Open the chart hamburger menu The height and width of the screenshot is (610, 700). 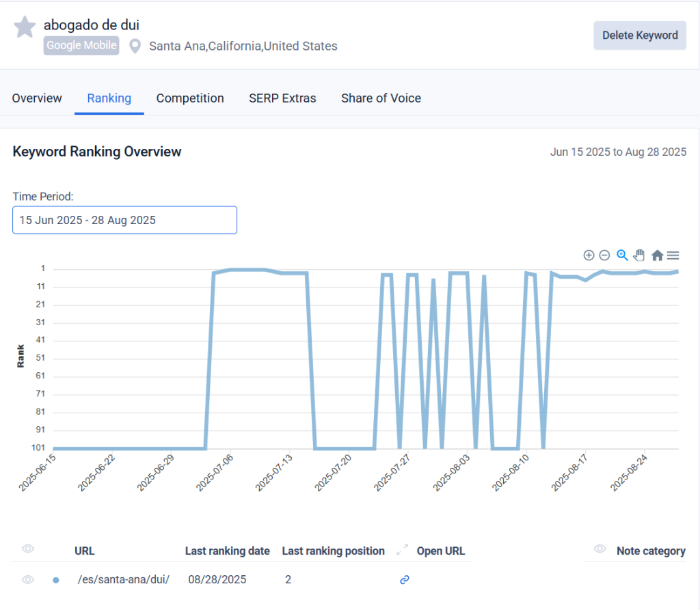pyautogui.click(x=673, y=255)
